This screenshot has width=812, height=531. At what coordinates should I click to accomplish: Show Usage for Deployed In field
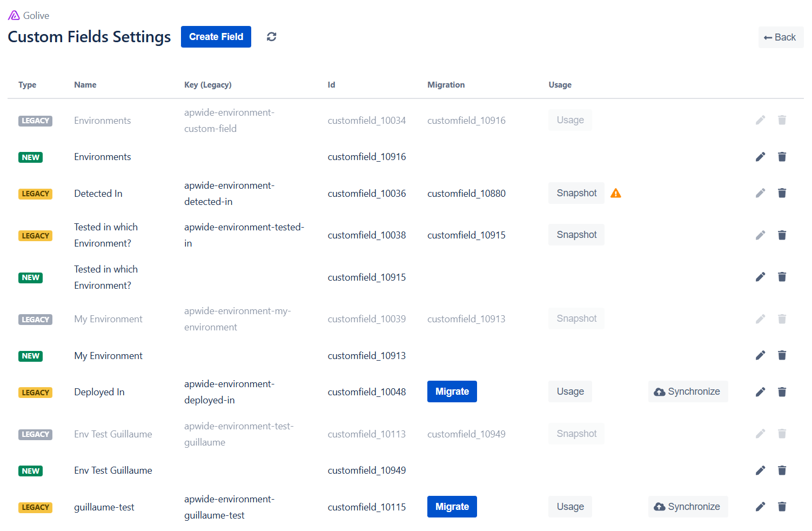570,391
